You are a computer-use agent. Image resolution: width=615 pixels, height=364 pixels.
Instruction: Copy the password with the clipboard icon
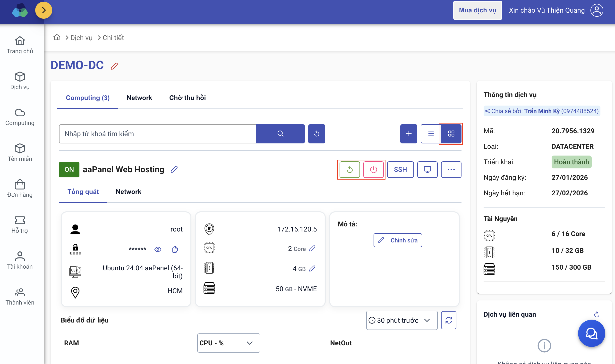point(175,249)
